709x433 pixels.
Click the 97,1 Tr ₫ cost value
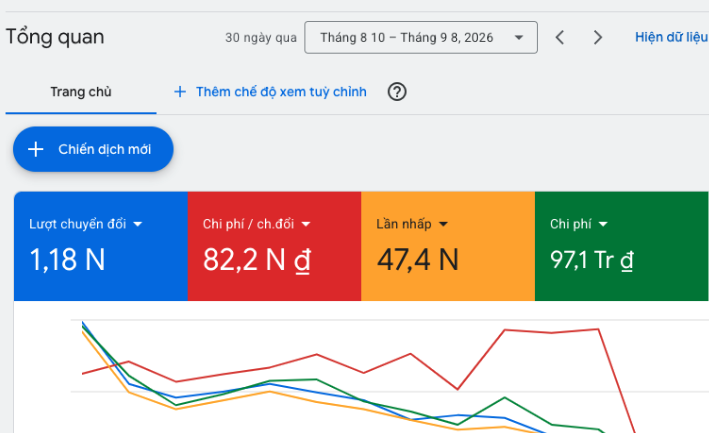(x=592, y=260)
